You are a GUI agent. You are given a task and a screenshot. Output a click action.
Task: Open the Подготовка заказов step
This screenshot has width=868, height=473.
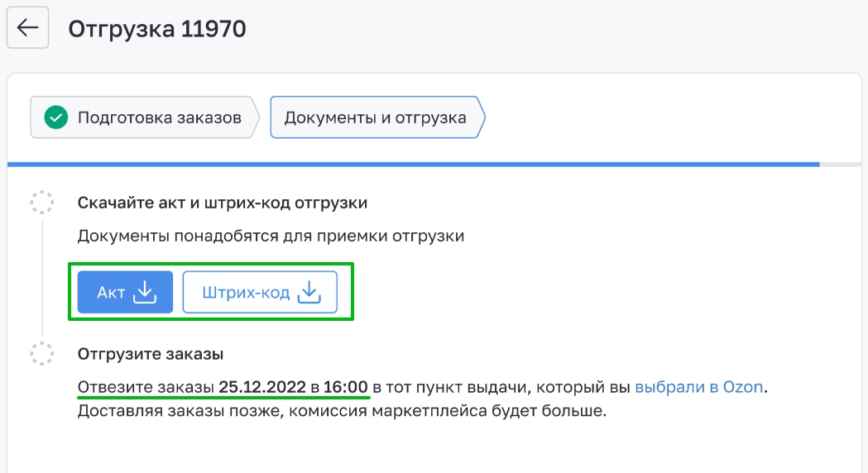(145, 117)
